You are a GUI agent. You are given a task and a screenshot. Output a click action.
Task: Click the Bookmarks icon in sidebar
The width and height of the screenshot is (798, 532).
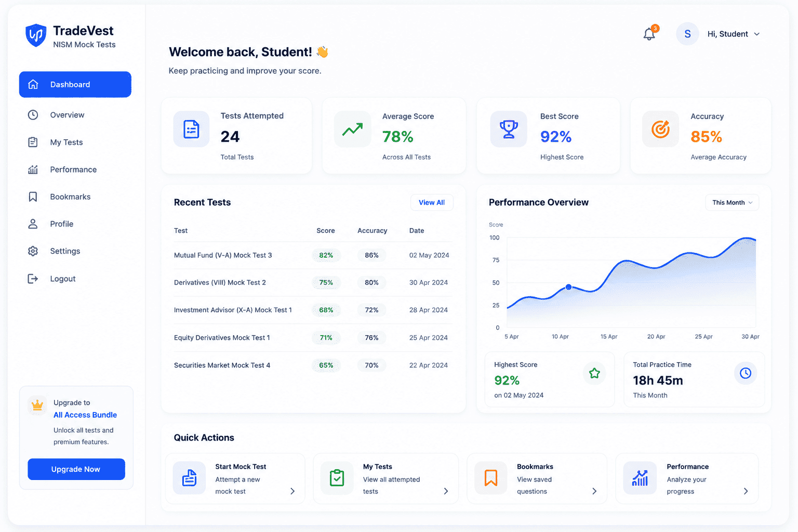[33, 196]
